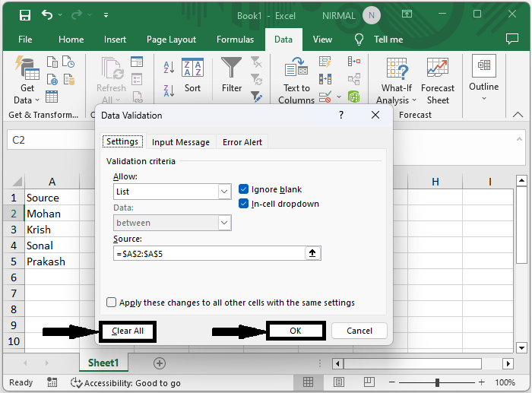This screenshot has width=532, height=393.
Task: Switch to the Input Message tab
Action: (x=181, y=142)
